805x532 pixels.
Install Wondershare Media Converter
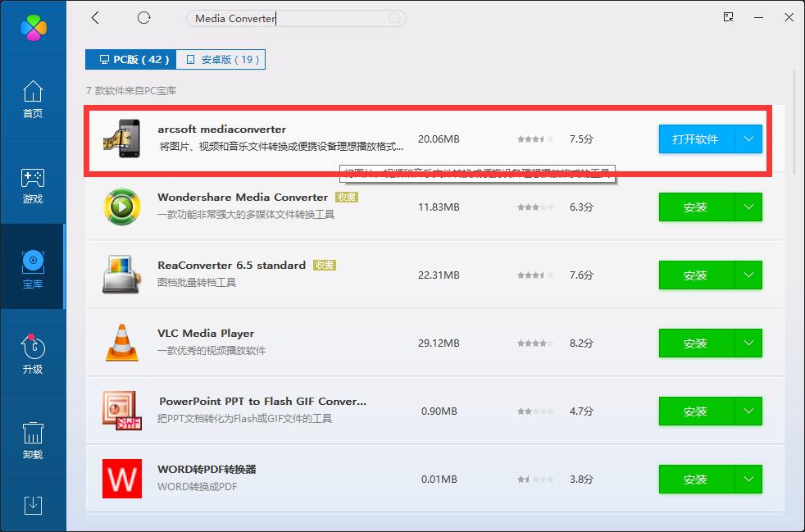(x=696, y=207)
